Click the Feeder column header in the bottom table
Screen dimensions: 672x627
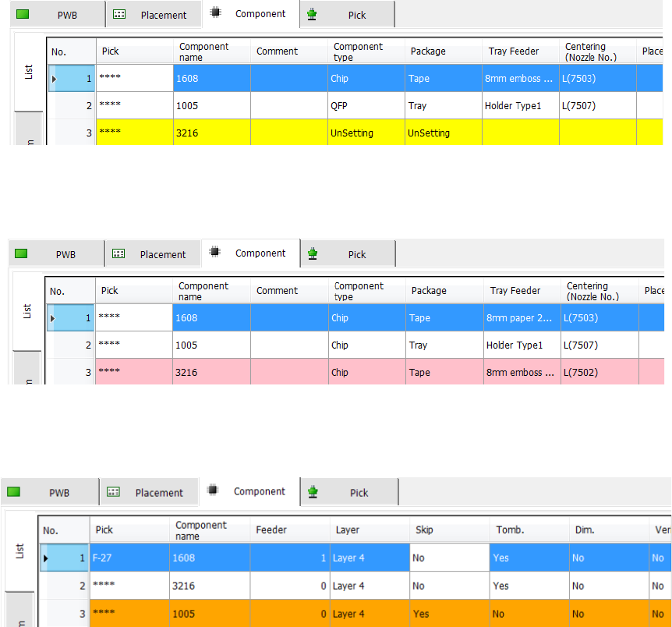pyautogui.click(x=290, y=530)
